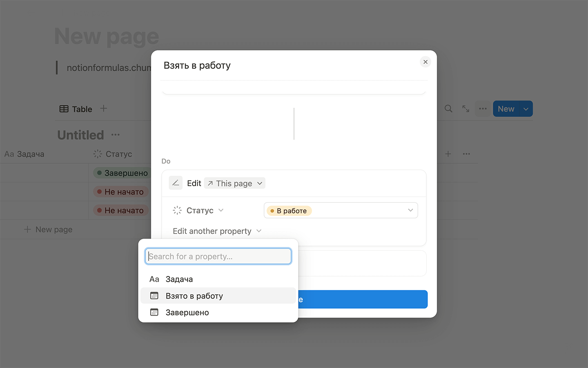The image size is (588, 368).
Task: Select the Задача property option
Action: coord(218,279)
